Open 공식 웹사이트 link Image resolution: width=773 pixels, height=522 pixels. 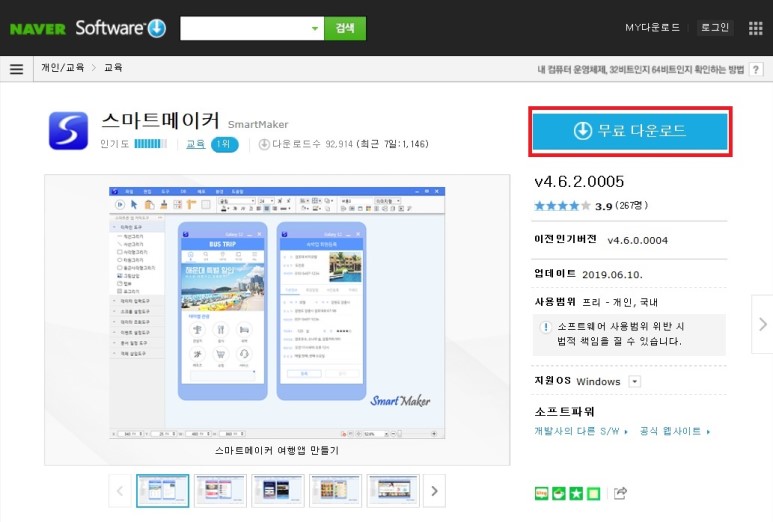click(x=674, y=431)
